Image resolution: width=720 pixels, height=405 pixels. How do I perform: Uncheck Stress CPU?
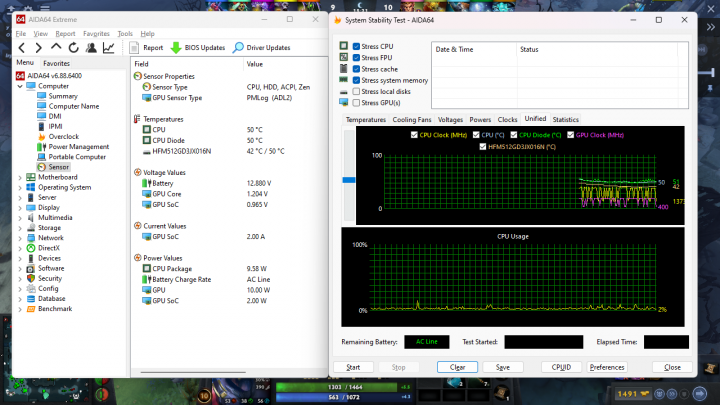[x=356, y=46]
